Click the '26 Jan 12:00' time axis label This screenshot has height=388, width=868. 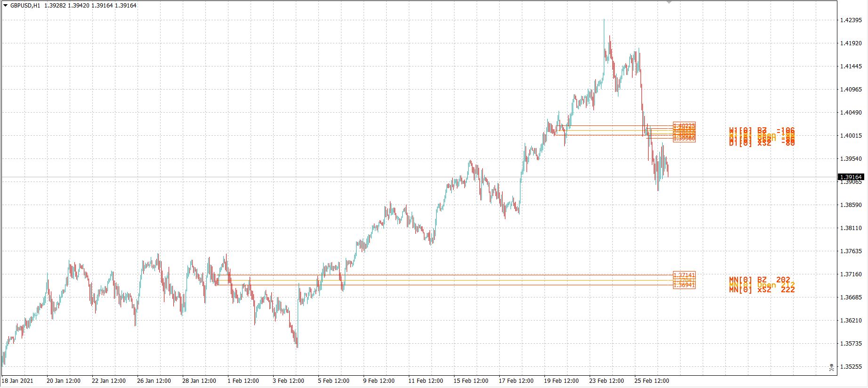(x=154, y=381)
